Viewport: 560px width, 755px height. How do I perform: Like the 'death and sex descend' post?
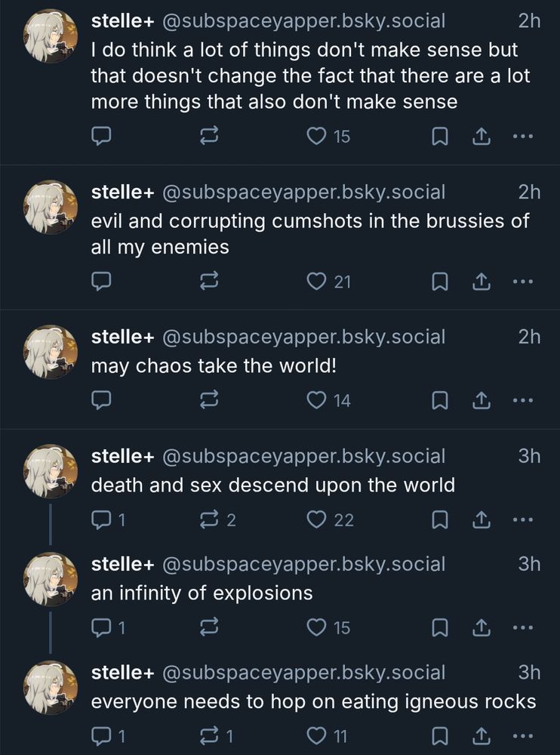[316, 520]
